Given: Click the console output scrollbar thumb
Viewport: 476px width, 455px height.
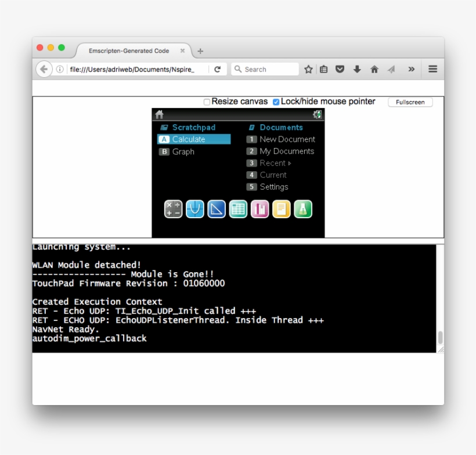Looking at the screenshot, I should click(x=440, y=338).
